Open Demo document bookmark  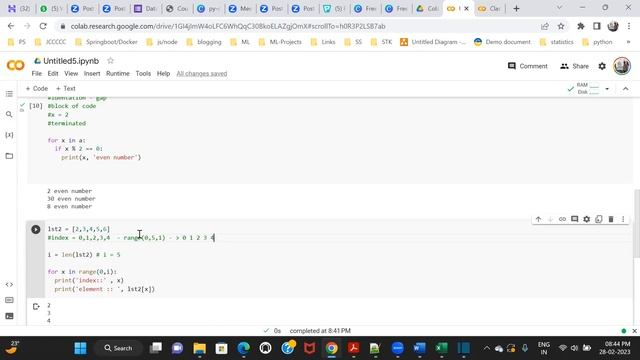click(502, 42)
